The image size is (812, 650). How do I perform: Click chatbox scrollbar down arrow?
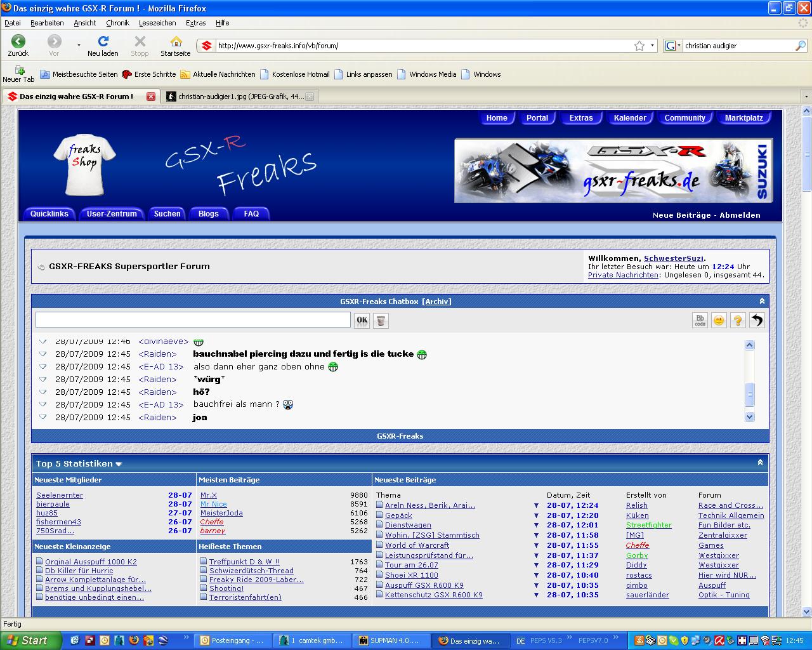tap(750, 417)
